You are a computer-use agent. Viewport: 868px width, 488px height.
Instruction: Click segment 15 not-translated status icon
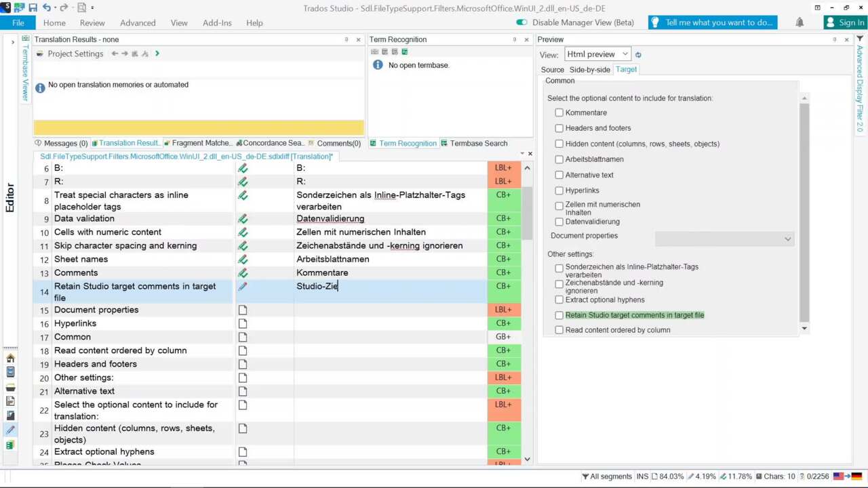(x=243, y=310)
